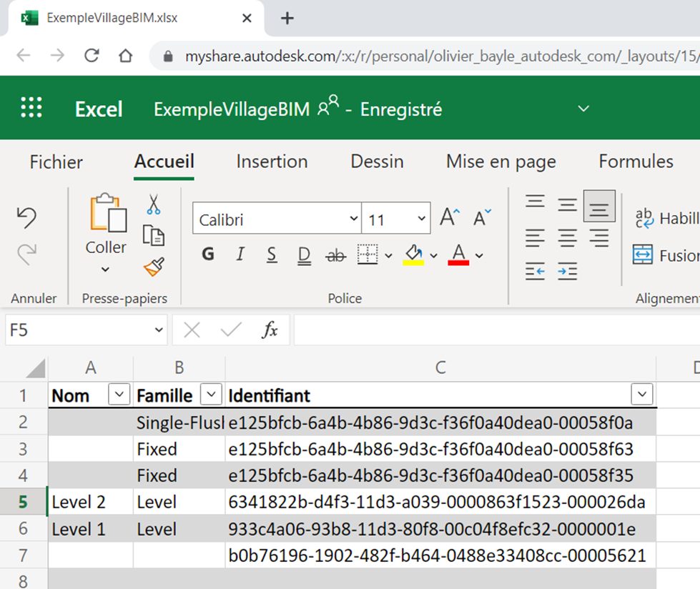Select column C header

tap(440, 367)
